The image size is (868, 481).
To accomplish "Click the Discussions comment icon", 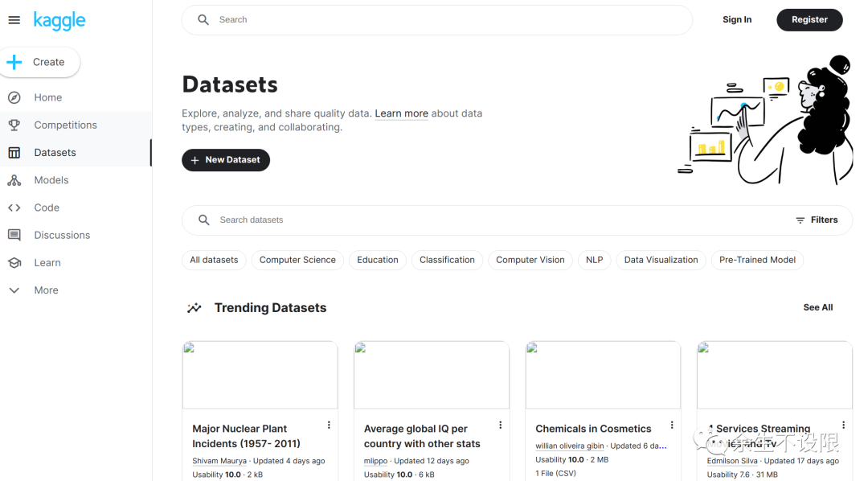I will click(x=14, y=235).
